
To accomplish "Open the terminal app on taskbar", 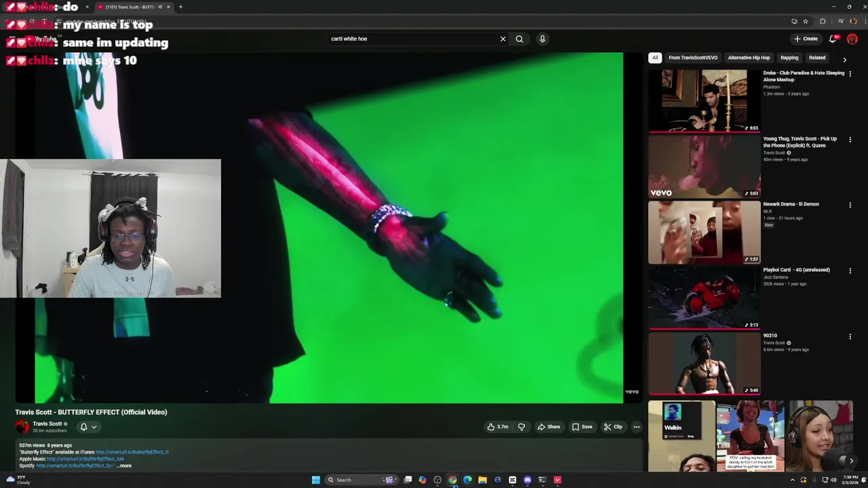I will click(x=542, y=480).
